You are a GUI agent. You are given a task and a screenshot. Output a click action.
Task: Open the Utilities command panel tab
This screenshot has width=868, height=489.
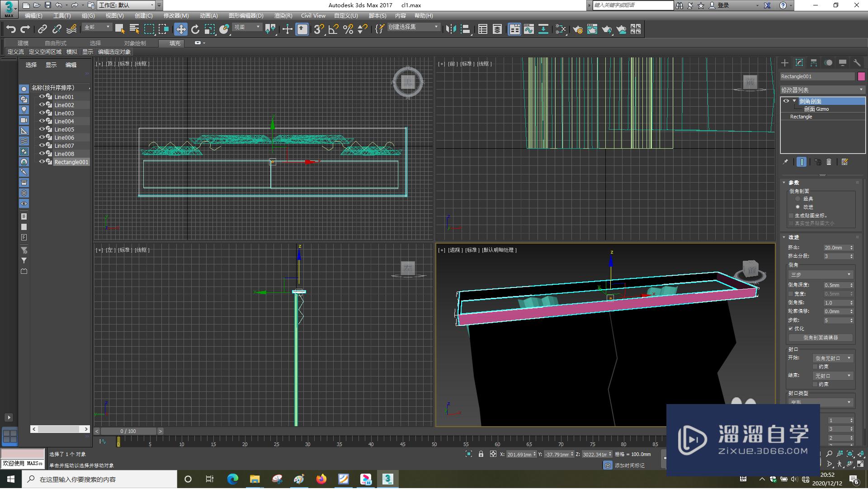pyautogui.click(x=857, y=63)
